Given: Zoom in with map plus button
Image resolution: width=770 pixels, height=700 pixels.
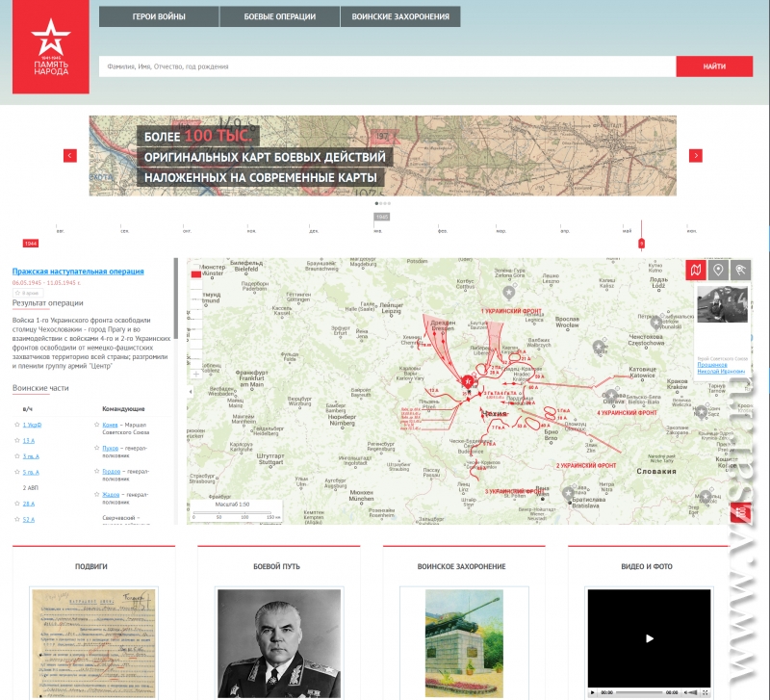Looking at the screenshot, I should coord(196,373).
